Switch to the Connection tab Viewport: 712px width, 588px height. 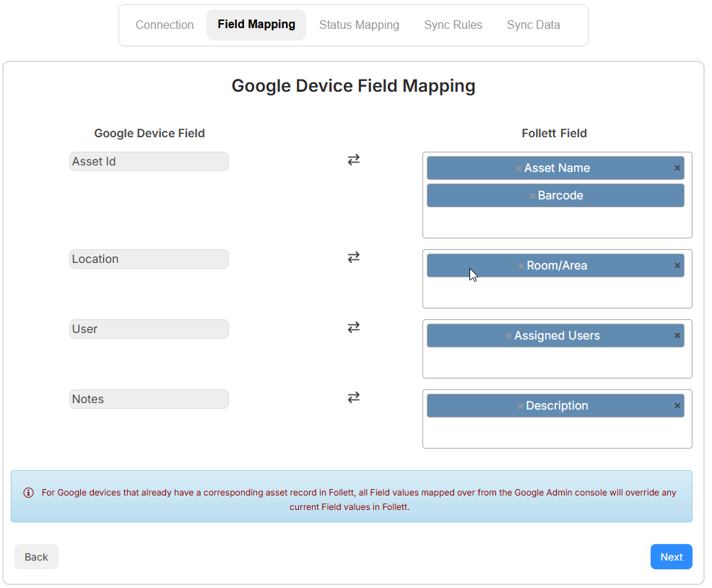(164, 25)
